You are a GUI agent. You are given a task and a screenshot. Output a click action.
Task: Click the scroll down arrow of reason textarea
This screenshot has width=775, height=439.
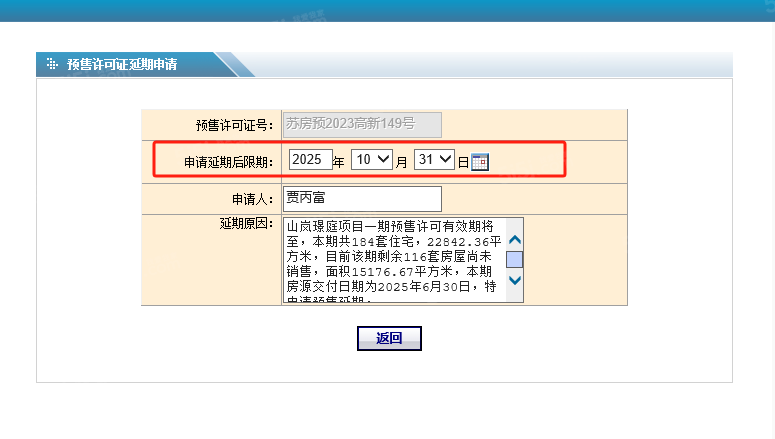tap(515, 280)
